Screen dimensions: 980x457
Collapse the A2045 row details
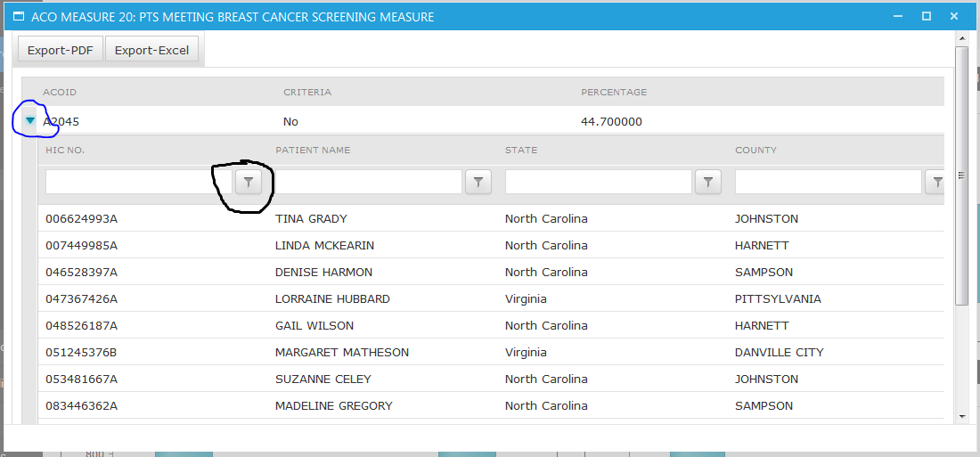point(29,120)
